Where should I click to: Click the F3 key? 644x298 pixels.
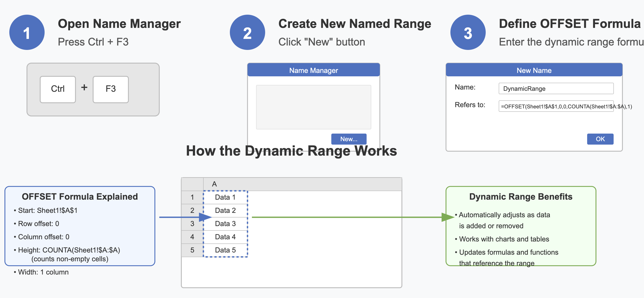(x=111, y=89)
